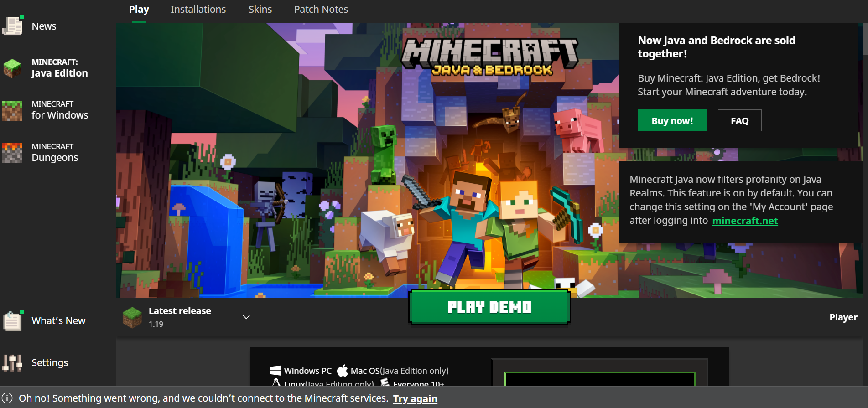
Task: Expand the Latest release version dropdown
Action: [x=246, y=317]
